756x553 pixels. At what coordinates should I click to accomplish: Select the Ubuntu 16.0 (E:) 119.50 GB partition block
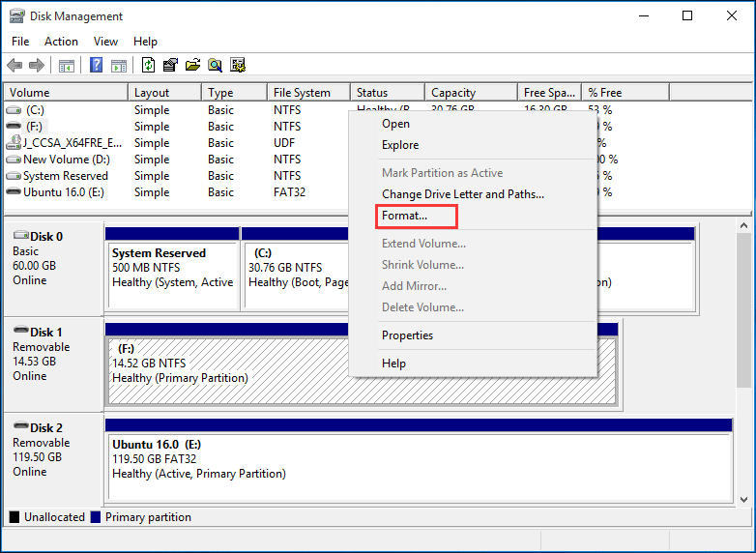pos(419,467)
